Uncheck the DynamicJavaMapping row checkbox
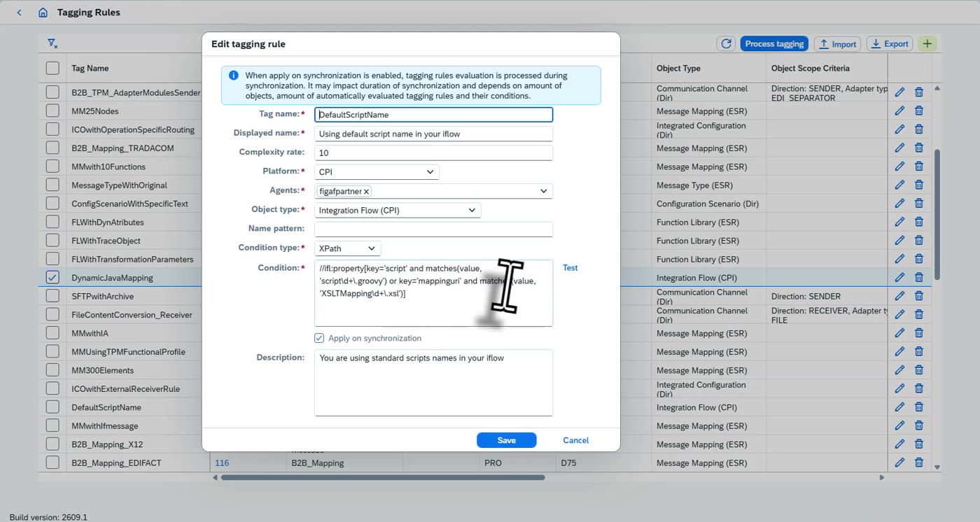This screenshot has height=522, width=980. click(52, 277)
